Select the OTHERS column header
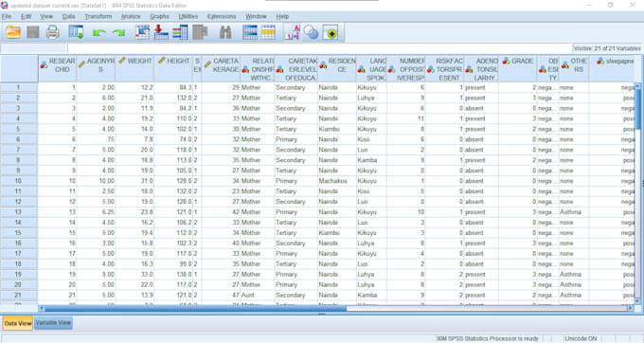The height and width of the screenshot is (343, 644). pyautogui.click(x=574, y=68)
